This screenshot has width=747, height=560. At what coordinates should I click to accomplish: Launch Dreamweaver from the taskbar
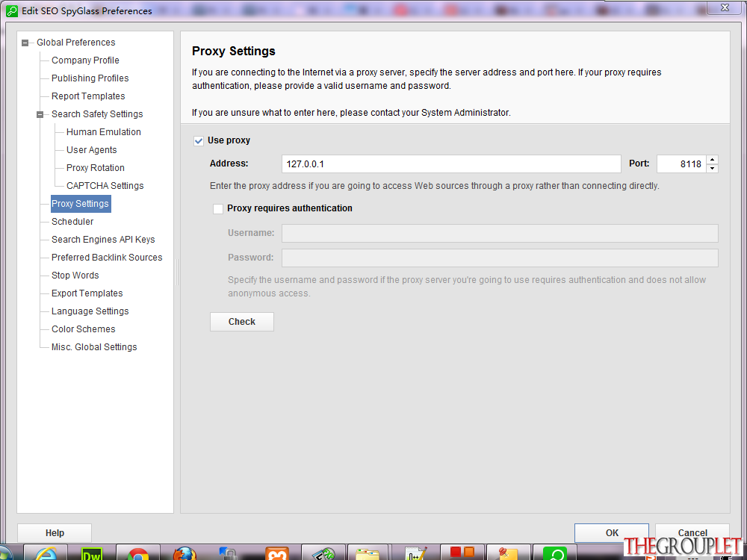point(91,554)
